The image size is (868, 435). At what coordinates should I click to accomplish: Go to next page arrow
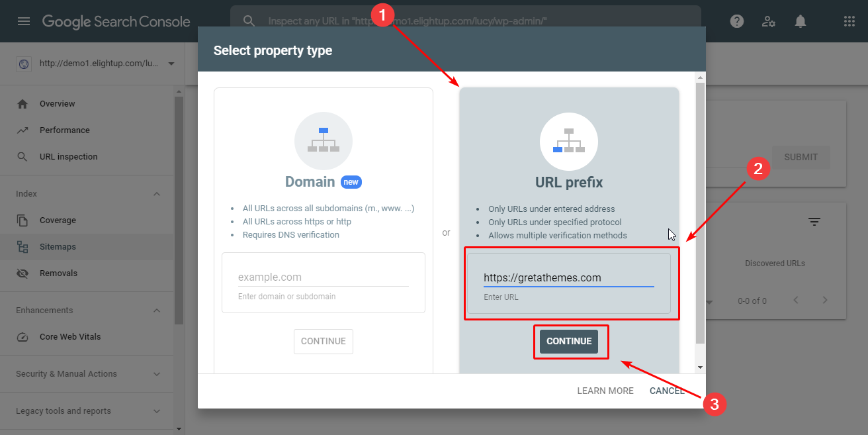pyautogui.click(x=825, y=300)
